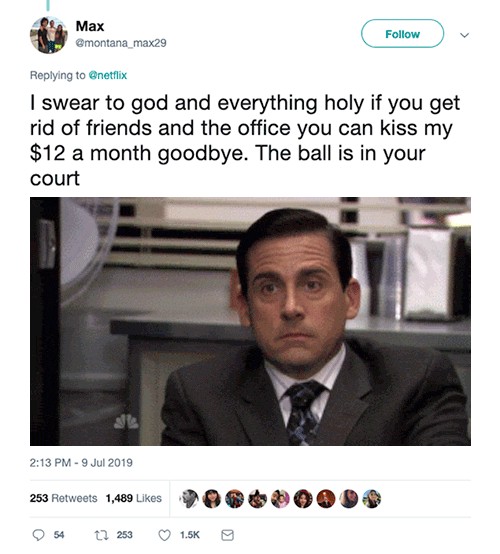This screenshot has width=500, height=554.
Task: Open the @netflix mention link
Action: (107, 75)
